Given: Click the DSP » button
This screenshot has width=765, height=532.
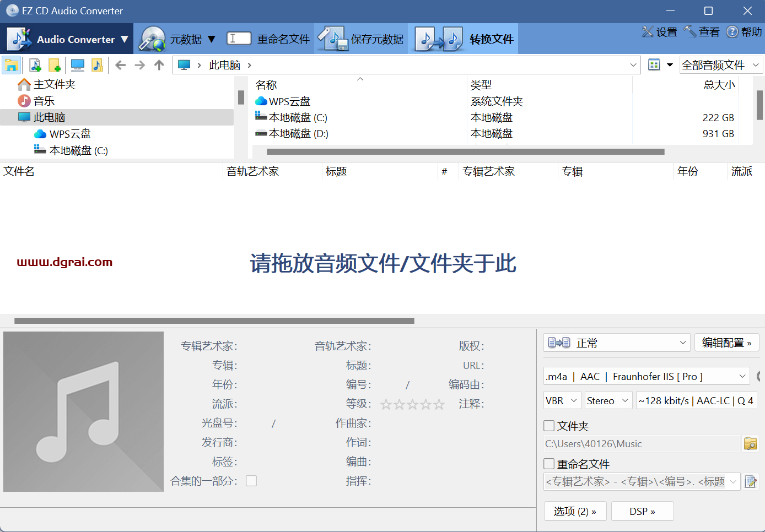Looking at the screenshot, I should pos(642,511).
